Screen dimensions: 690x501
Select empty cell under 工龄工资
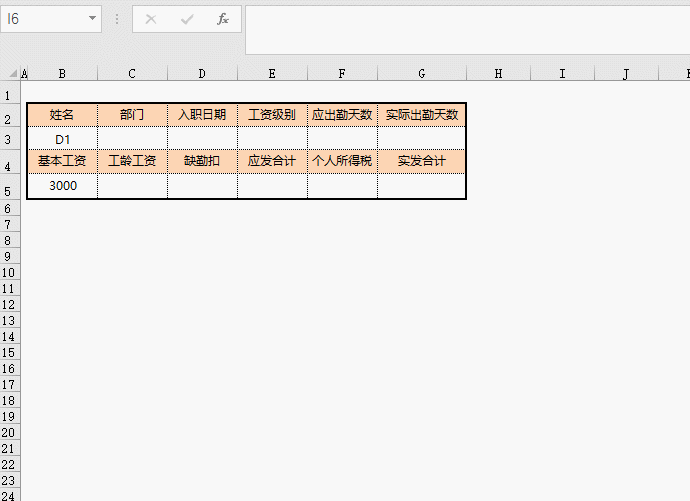[132, 186]
